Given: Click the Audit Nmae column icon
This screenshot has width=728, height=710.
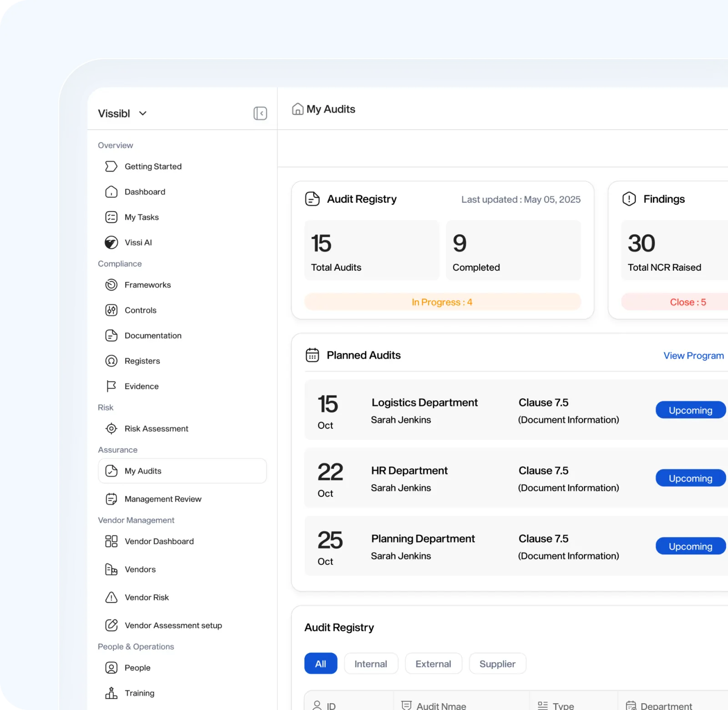Looking at the screenshot, I should 406,705.
